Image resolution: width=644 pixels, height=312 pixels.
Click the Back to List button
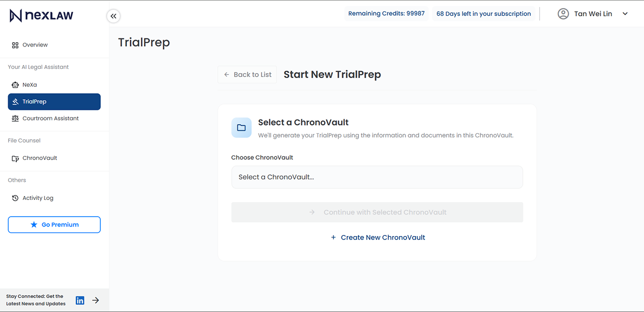point(247,74)
